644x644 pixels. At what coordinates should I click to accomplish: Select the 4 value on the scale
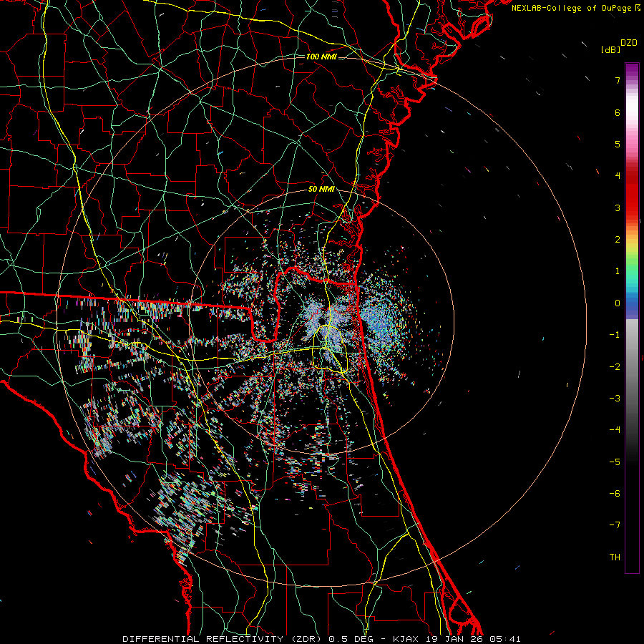click(618, 176)
